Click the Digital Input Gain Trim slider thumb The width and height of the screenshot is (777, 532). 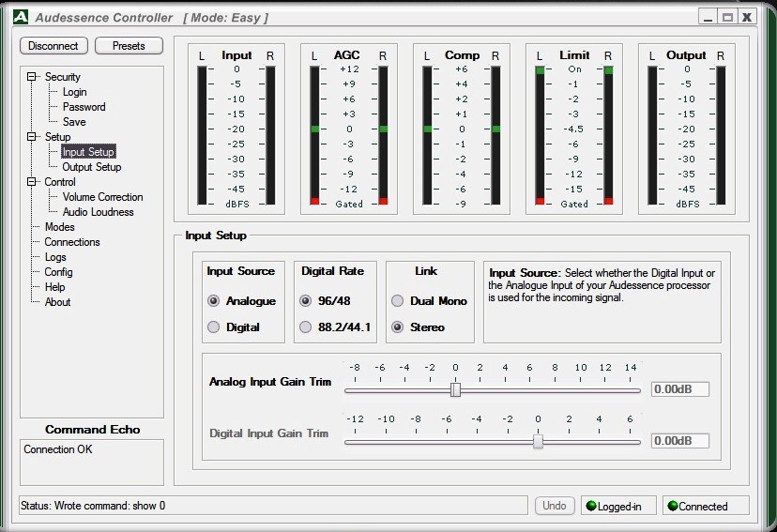(538, 441)
